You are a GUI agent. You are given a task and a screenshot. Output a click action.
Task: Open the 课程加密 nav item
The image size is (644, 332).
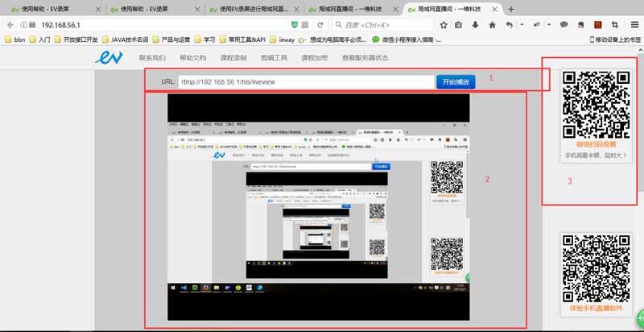(315, 58)
